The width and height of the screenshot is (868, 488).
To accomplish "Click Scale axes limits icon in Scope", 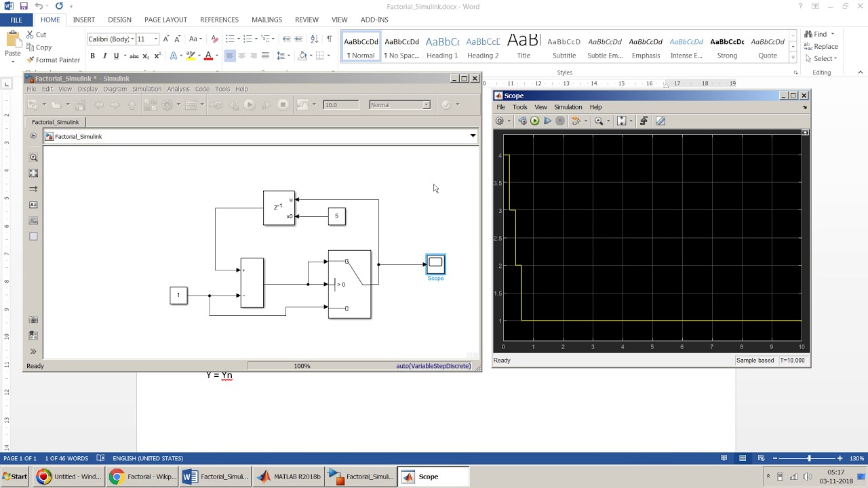I will click(621, 121).
